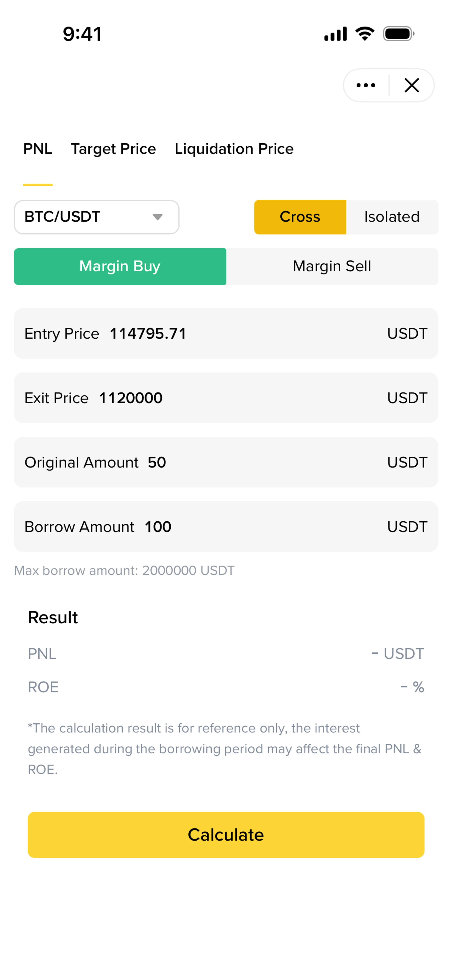452x980 pixels.
Task: Switch to Isolated margin mode
Action: point(392,217)
